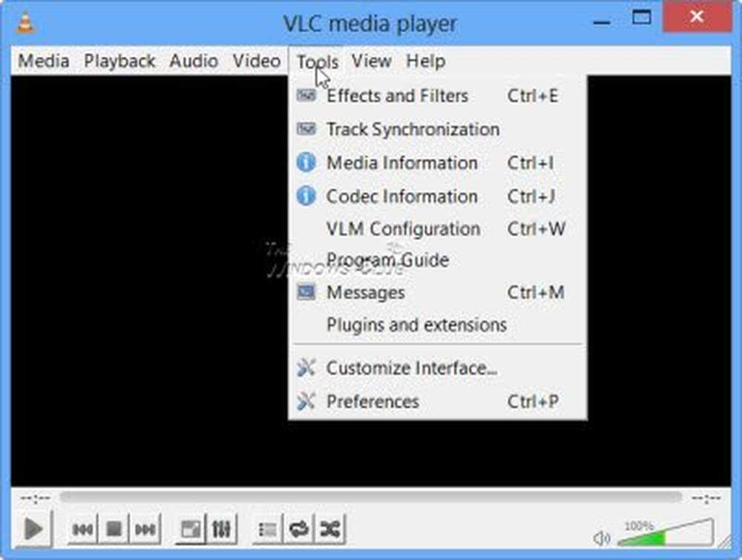This screenshot has width=742, height=560.
Task: Skip to the next media track
Action: click(145, 529)
